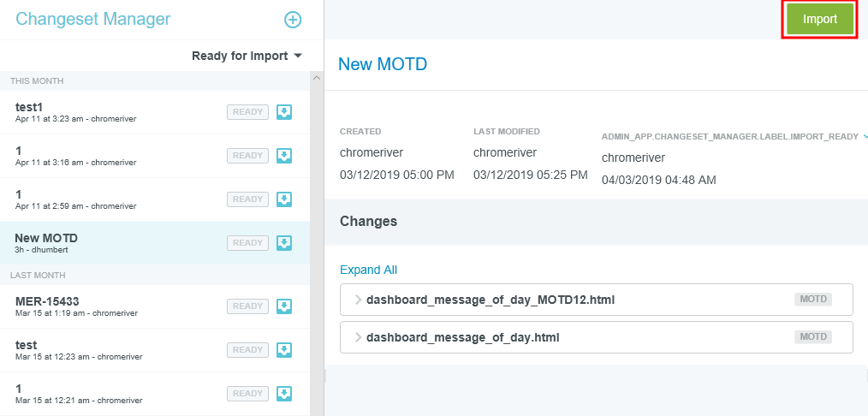Click import icon for changeset 1 from 2:59 am
The image size is (868, 416).
(x=285, y=199)
